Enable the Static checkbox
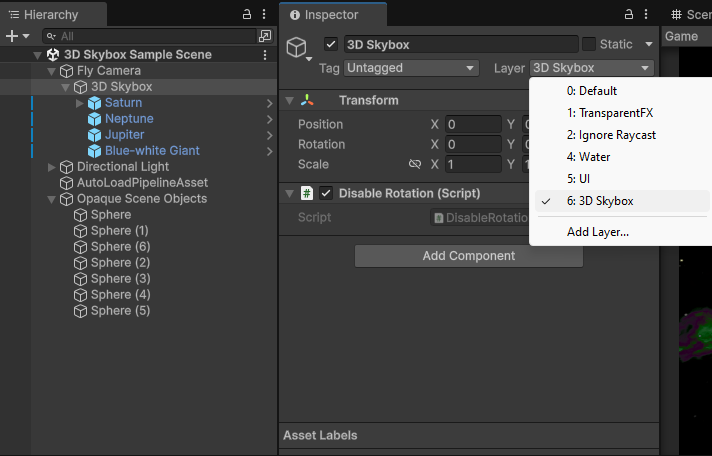 [x=589, y=44]
